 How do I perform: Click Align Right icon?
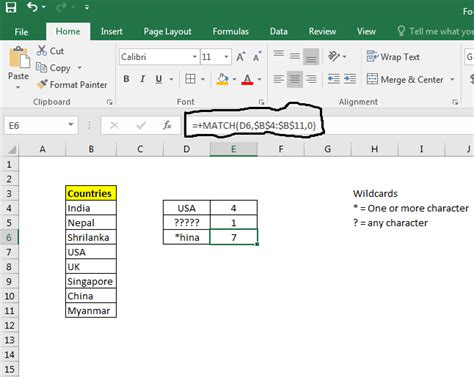click(311, 79)
